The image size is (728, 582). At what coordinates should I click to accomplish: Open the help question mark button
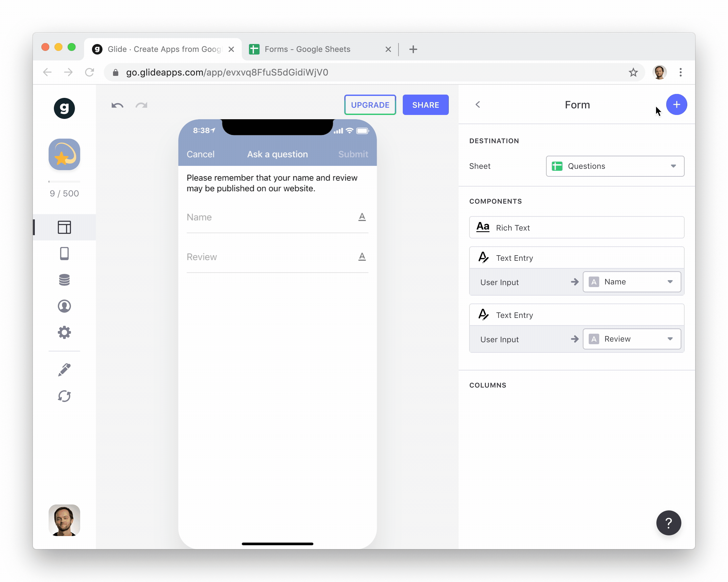coord(668,523)
